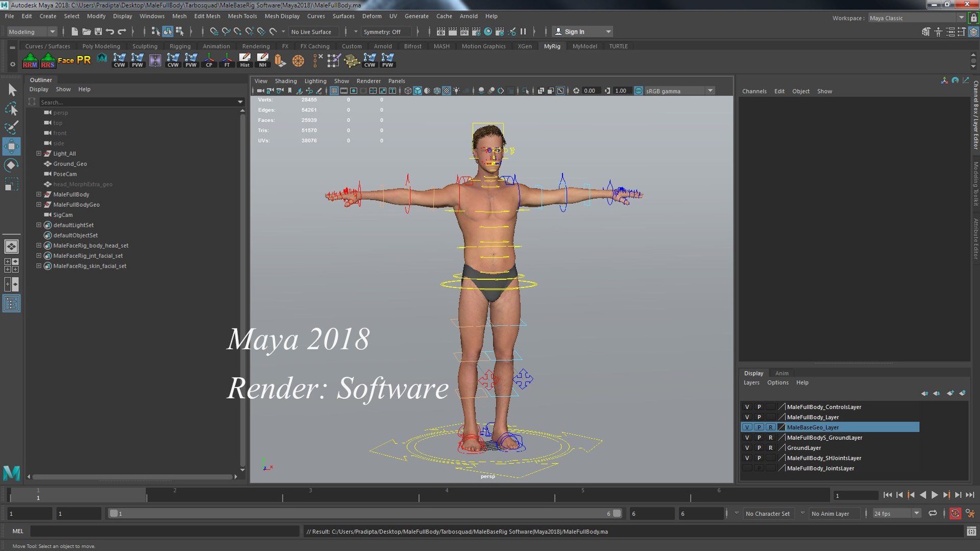The width and height of the screenshot is (980, 551).
Task: Open the Deform menu
Action: pyautogui.click(x=372, y=16)
